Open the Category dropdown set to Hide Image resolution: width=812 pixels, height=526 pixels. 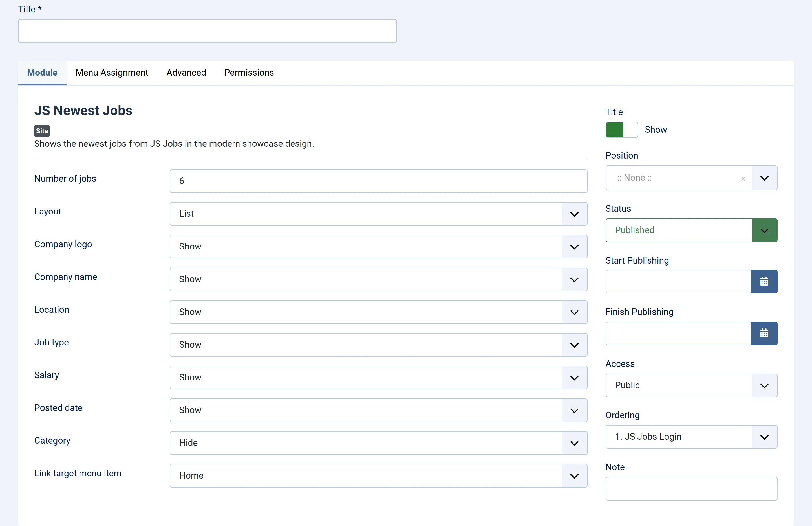tap(378, 443)
